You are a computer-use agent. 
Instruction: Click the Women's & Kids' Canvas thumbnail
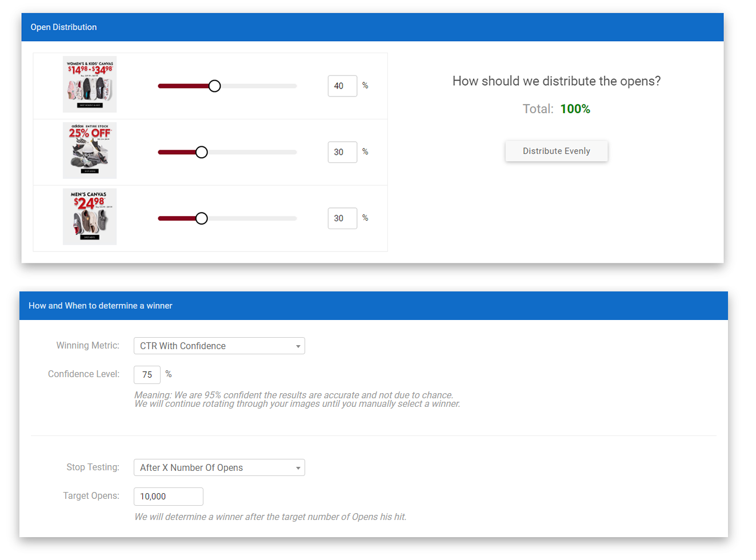click(90, 85)
